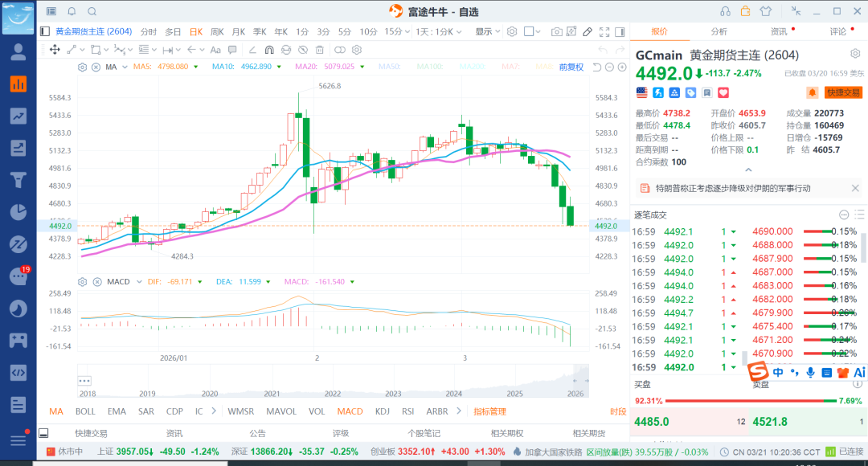Viewport: 868px width, 466px height.
Task: Open the chart layout square dropdown
Action: click(x=532, y=31)
